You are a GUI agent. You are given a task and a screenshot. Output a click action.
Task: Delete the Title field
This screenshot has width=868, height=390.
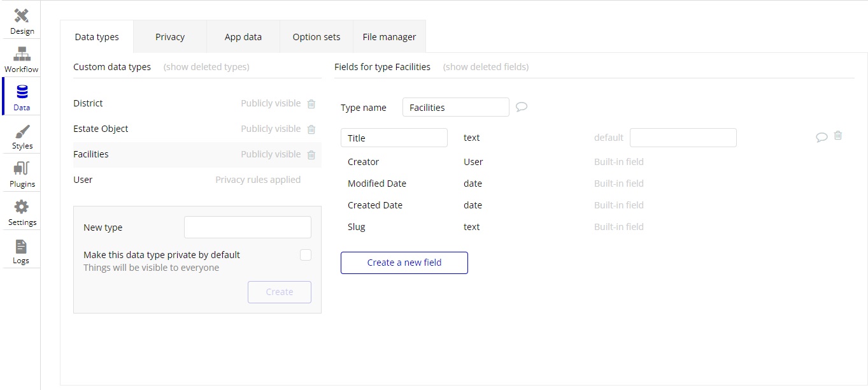point(838,136)
